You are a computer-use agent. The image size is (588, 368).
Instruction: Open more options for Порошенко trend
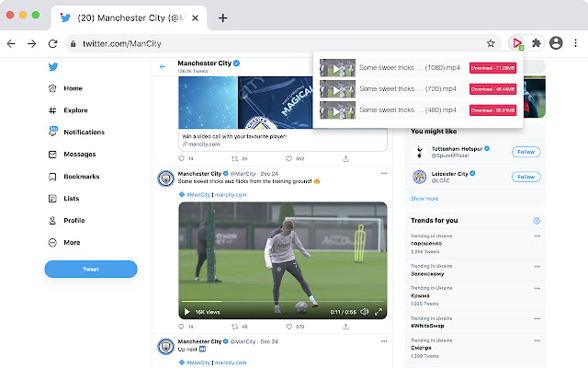pyautogui.click(x=537, y=236)
